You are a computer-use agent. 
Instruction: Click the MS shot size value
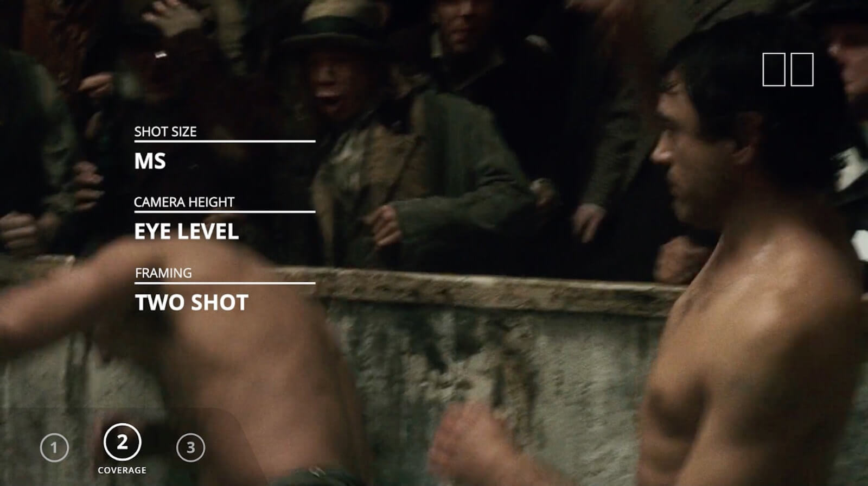point(150,161)
